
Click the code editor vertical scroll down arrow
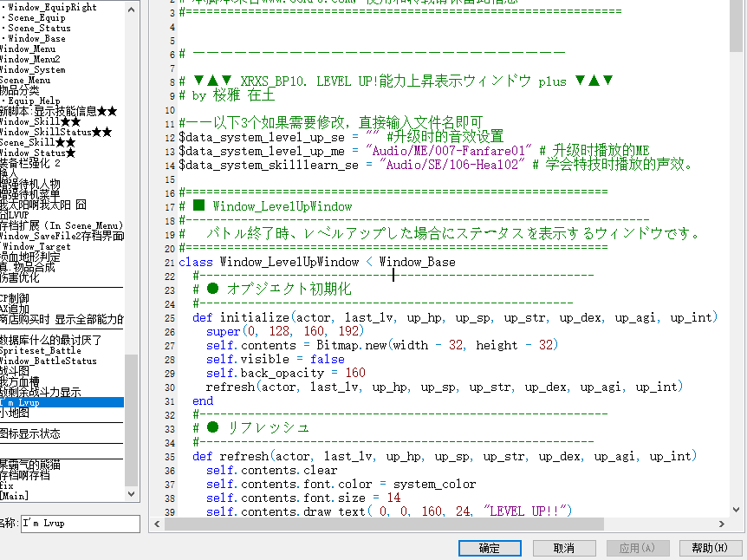click(x=736, y=510)
